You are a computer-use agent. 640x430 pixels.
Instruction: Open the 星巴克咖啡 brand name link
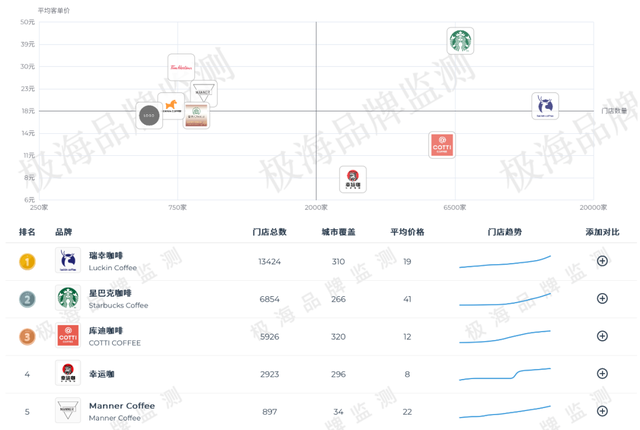coord(110,293)
